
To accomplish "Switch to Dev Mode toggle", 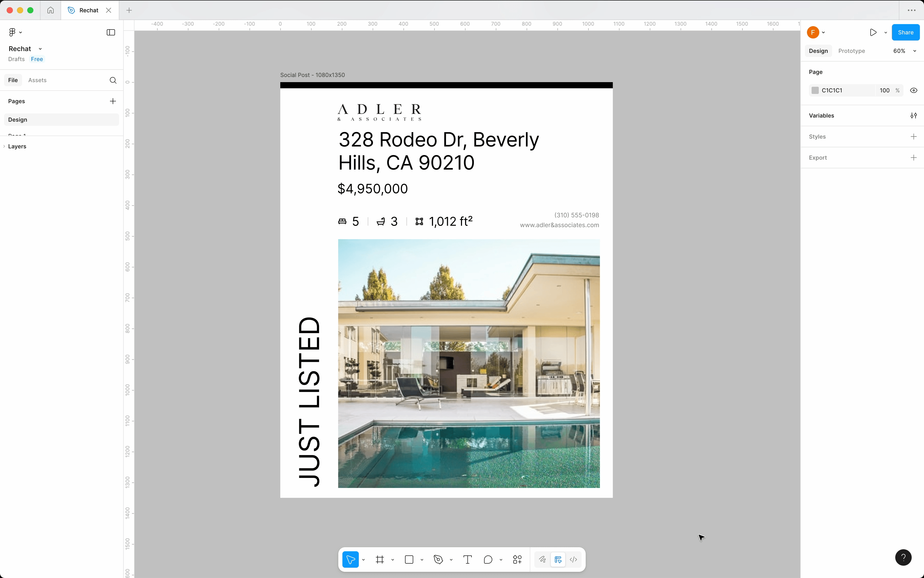I will point(573,560).
